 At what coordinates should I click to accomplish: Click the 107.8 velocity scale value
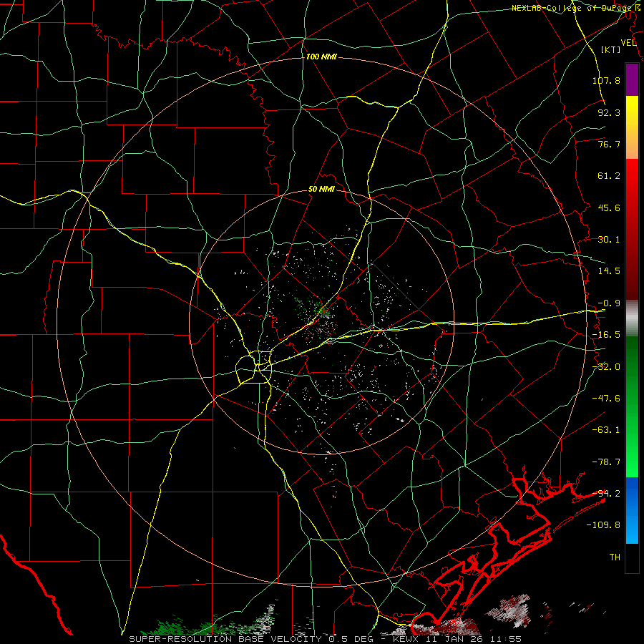[606, 80]
